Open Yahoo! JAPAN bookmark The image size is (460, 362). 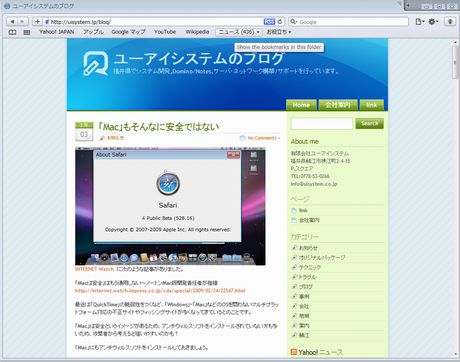[57, 32]
